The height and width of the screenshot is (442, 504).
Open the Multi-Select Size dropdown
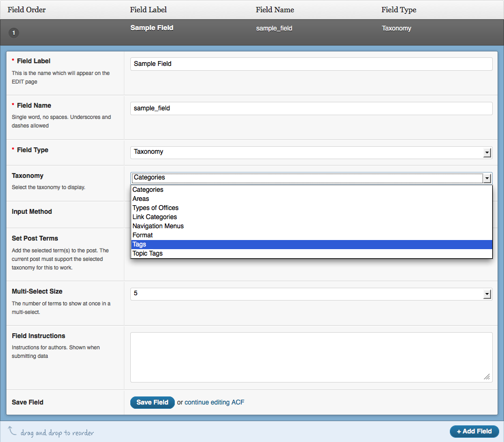(x=311, y=294)
